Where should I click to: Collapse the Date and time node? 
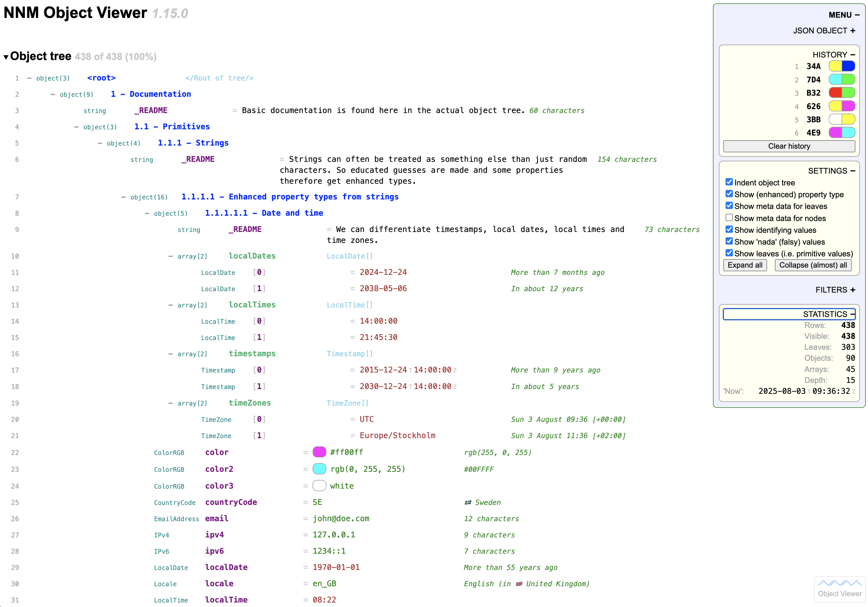(x=147, y=213)
